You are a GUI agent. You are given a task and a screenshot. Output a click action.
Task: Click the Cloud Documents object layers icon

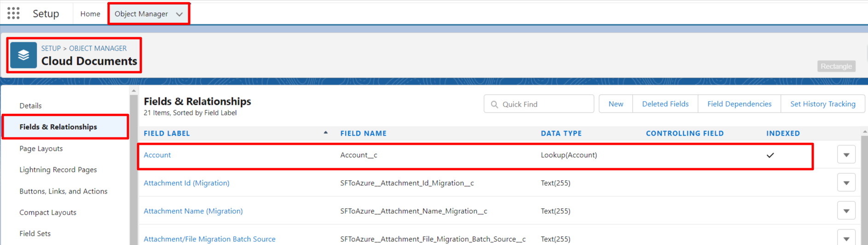(23, 55)
